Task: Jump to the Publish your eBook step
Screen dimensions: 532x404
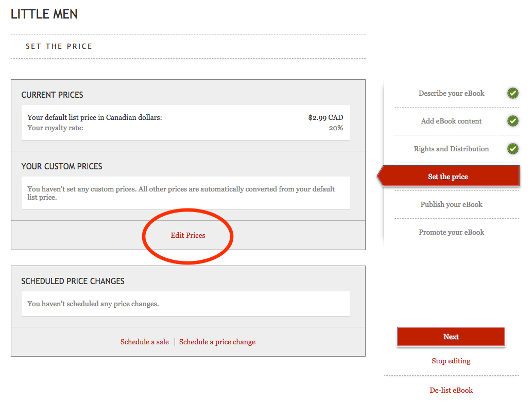Action: 451,204
